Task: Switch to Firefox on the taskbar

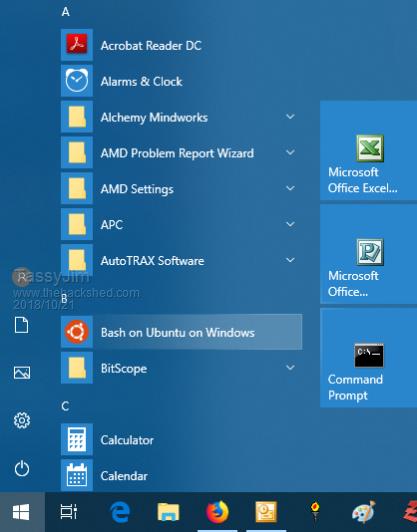Action: pos(217,512)
